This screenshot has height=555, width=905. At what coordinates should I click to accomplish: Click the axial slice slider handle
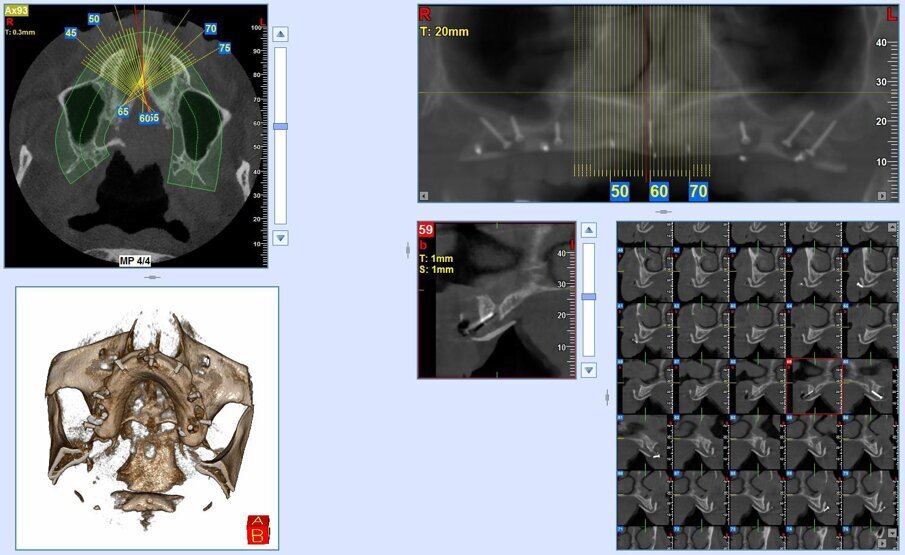280,126
